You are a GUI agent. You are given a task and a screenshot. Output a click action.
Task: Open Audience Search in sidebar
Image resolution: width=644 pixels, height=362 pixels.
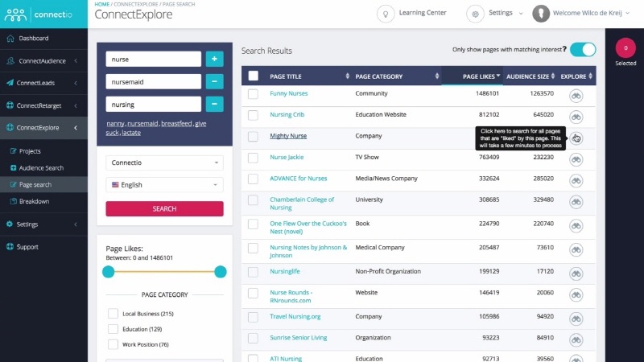coord(43,168)
